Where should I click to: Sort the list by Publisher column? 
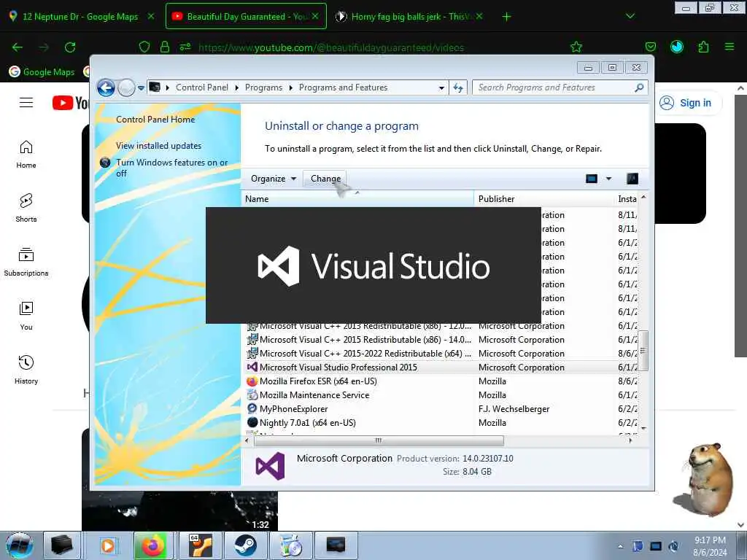coord(544,199)
